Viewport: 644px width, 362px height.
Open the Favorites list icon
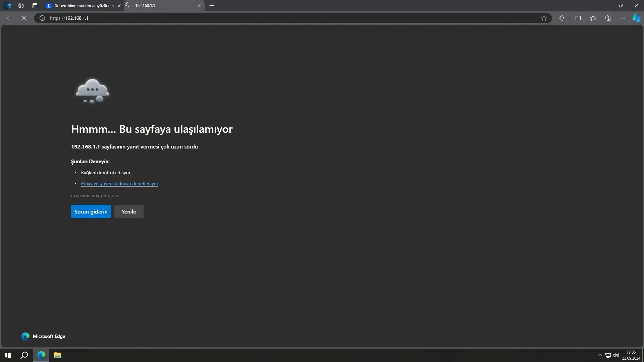pos(593,18)
